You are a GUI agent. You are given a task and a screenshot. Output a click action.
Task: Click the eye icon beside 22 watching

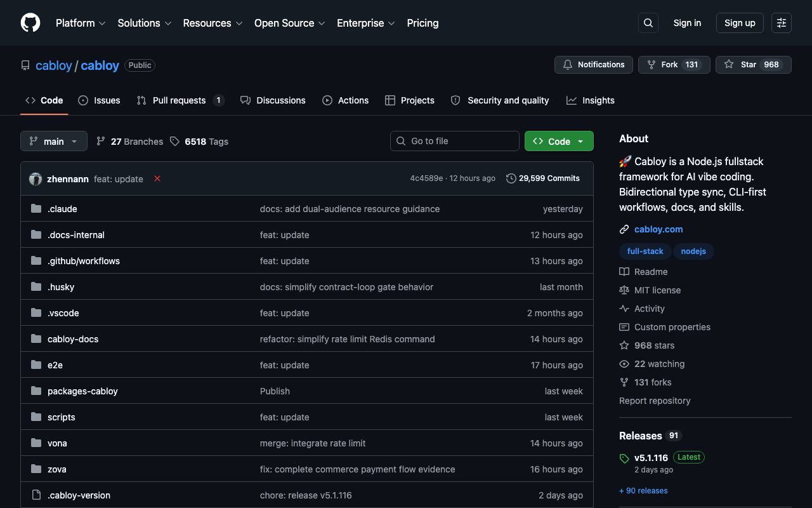624,364
